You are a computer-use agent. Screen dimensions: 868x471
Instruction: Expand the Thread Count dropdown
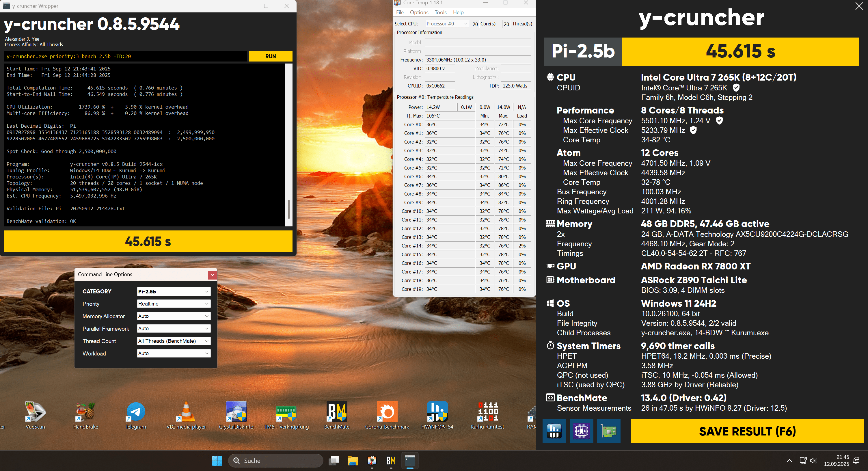(x=174, y=341)
